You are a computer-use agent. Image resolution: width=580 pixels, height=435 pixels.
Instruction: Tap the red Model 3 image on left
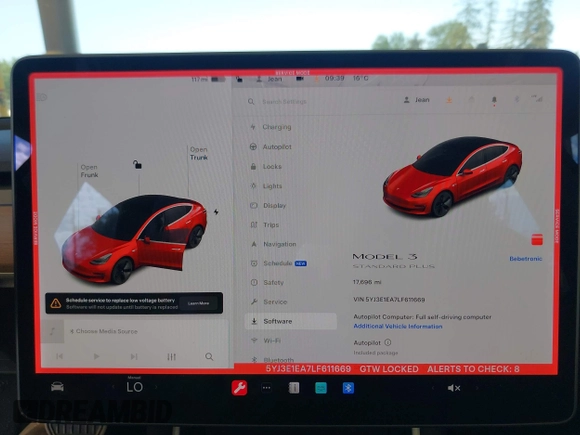134,240
